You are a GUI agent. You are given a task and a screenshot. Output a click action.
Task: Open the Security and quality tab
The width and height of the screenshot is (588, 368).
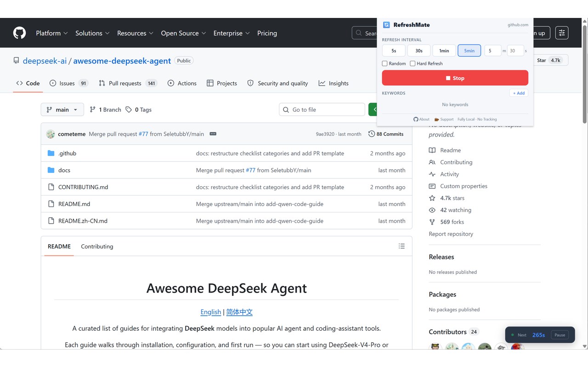[x=277, y=83]
